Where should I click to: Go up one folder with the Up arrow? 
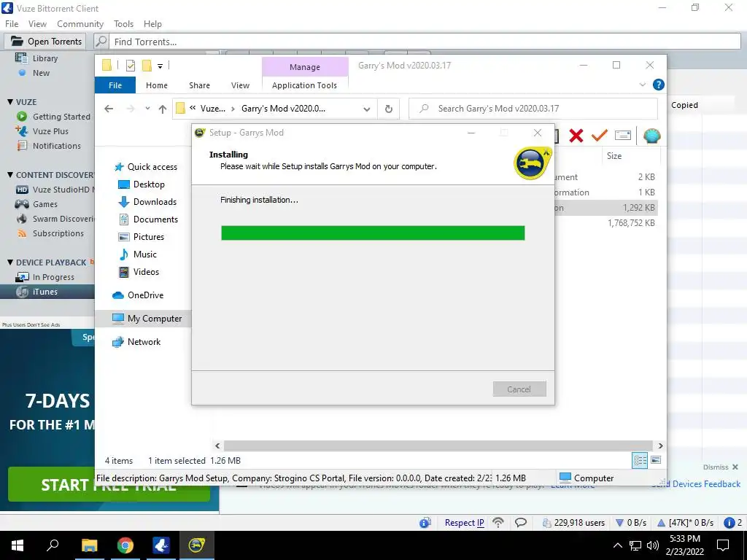[163, 109]
